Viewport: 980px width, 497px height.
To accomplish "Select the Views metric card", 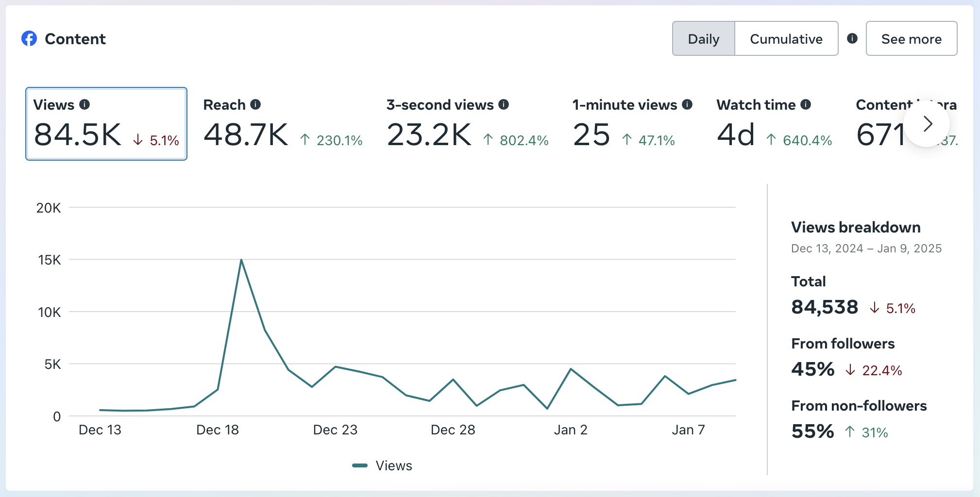I will tap(106, 124).
